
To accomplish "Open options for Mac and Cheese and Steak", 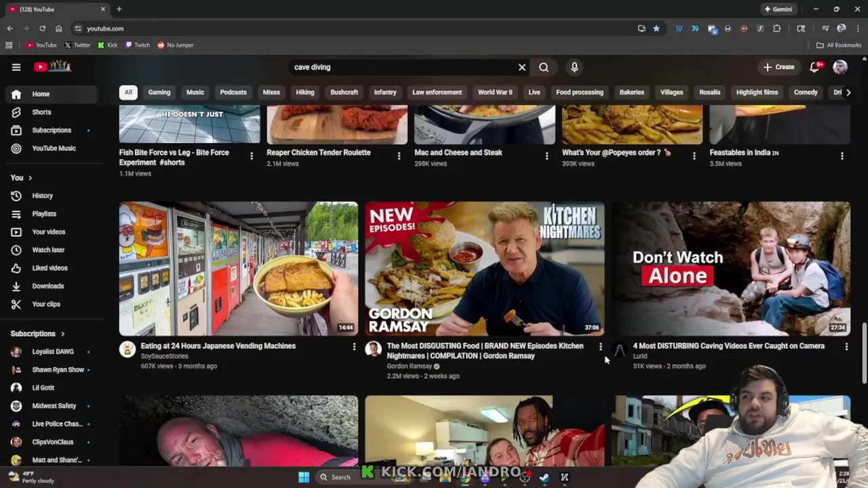I will tap(547, 156).
